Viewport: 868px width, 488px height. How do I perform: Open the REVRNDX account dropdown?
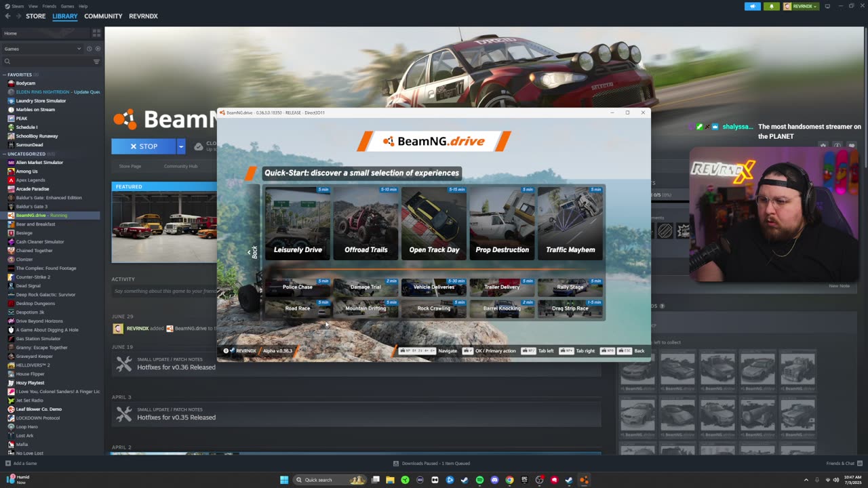801,7
